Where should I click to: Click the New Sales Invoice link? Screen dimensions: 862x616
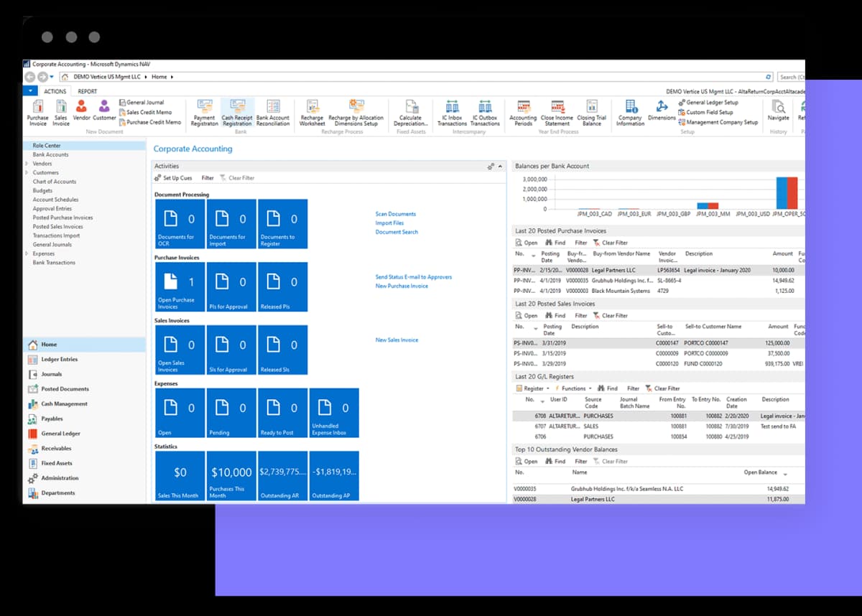click(397, 340)
